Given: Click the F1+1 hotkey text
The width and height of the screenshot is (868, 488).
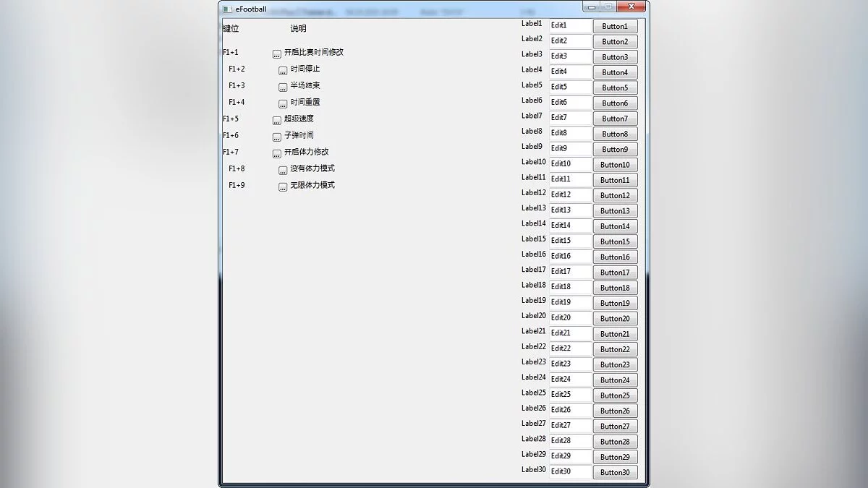Looking at the screenshot, I should 231,53.
